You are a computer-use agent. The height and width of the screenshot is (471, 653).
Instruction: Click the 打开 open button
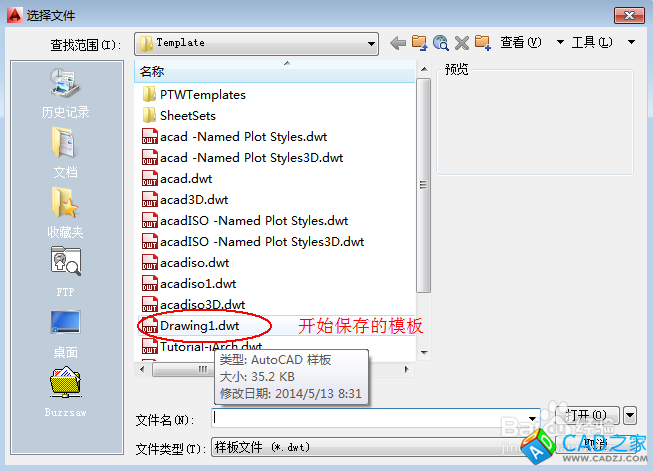click(x=587, y=415)
